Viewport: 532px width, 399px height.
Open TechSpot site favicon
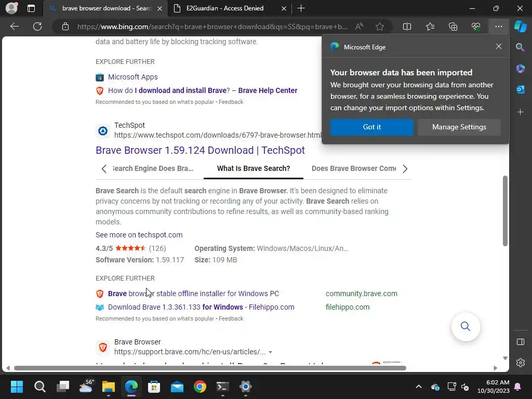pos(103,130)
